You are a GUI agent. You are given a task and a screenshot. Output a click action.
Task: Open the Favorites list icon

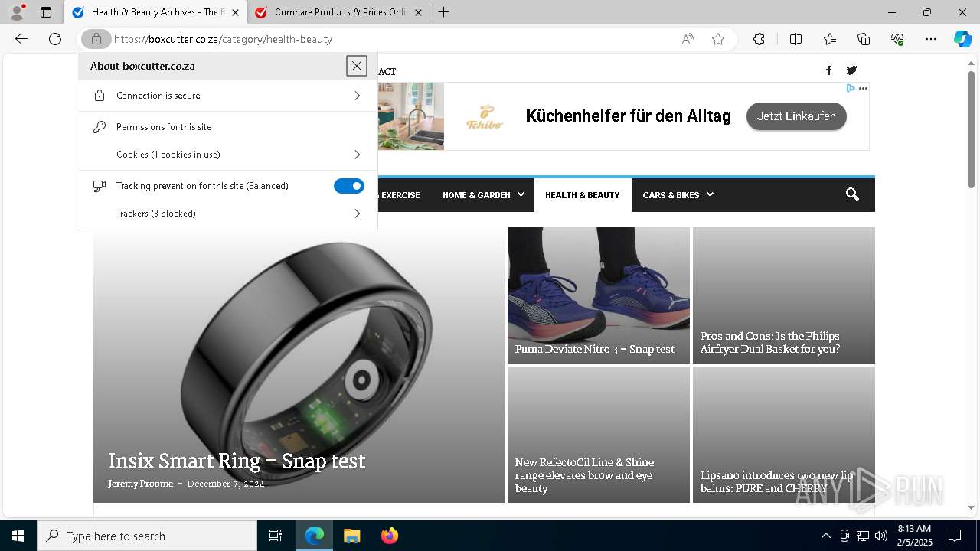point(830,39)
